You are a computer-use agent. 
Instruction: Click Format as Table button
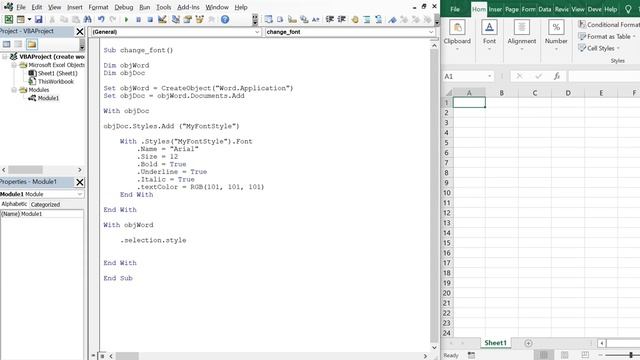tap(607, 36)
